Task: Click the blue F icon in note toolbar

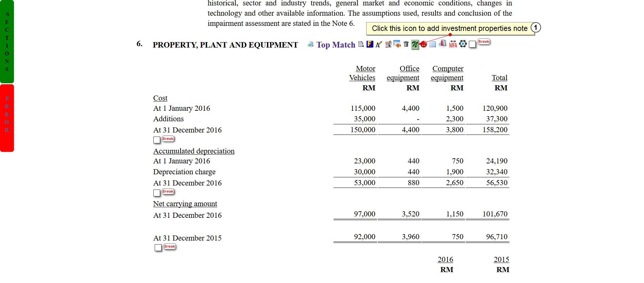Action: (370, 44)
